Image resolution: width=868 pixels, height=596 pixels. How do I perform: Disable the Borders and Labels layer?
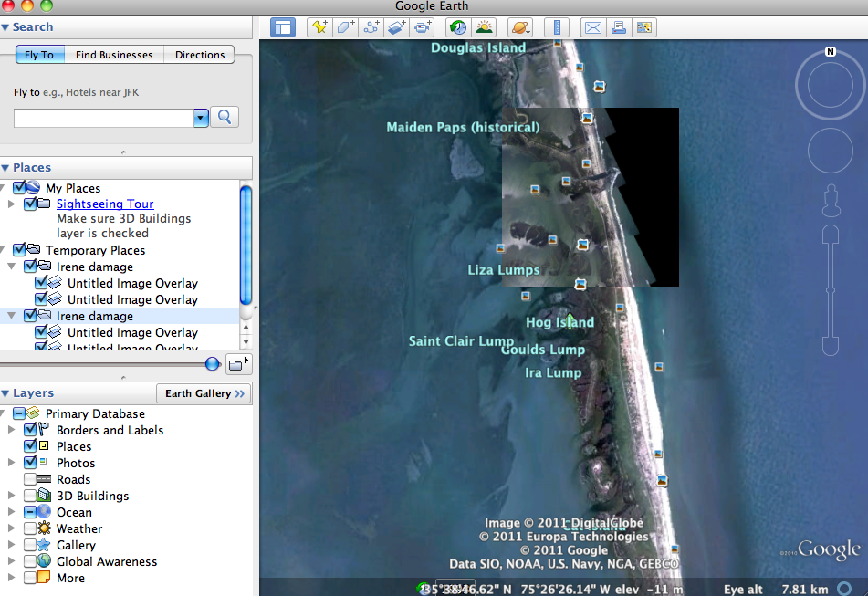(x=30, y=429)
